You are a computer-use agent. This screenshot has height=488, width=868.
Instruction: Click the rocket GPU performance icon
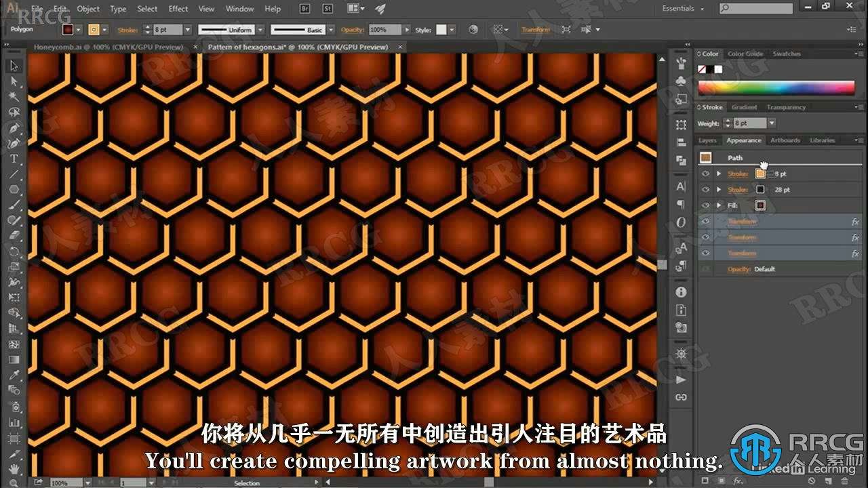click(x=381, y=9)
